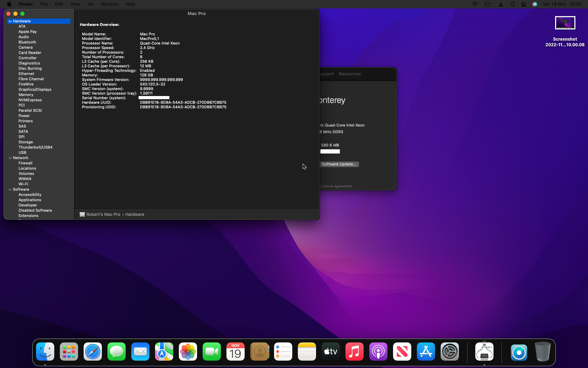Open App Store in Dock
Viewport: 588px width, 368px height.
pyautogui.click(x=426, y=352)
